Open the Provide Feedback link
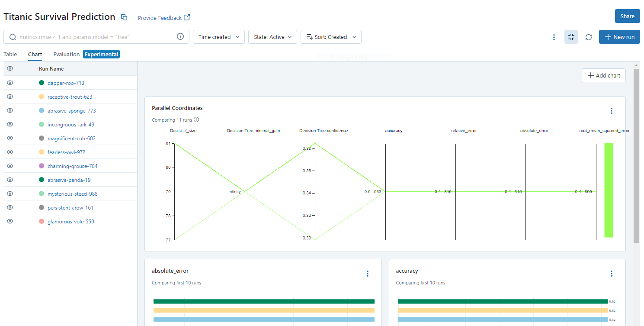Screen dimensions: 644x326 [164, 18]
